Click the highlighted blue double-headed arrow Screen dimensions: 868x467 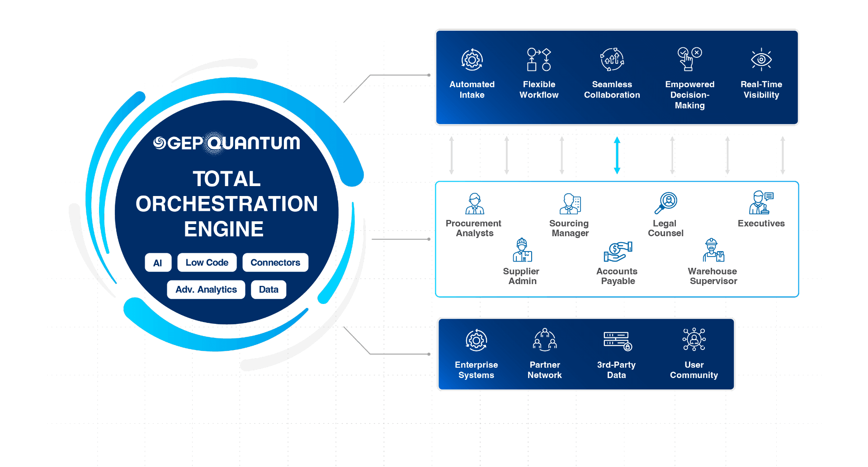click(x=617, y=156)
